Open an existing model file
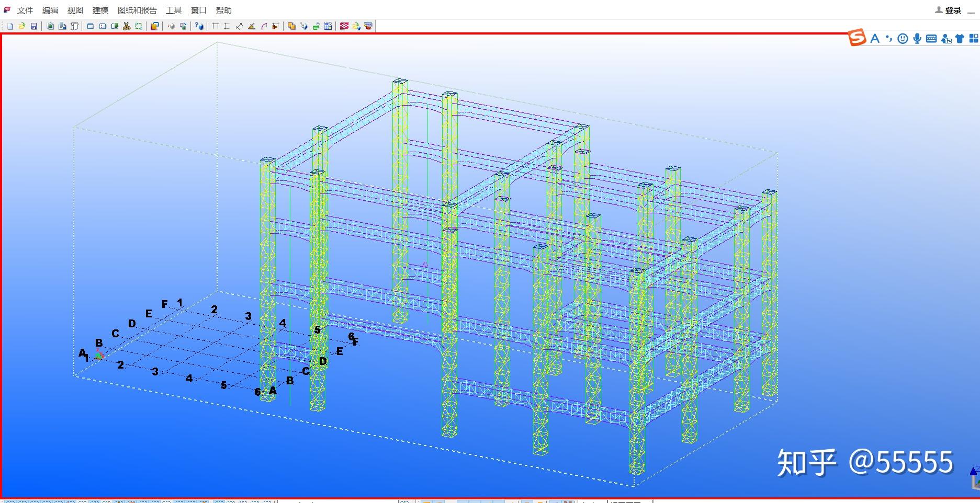The height and width of the screenshot is (503, 980). click(22, 25)
